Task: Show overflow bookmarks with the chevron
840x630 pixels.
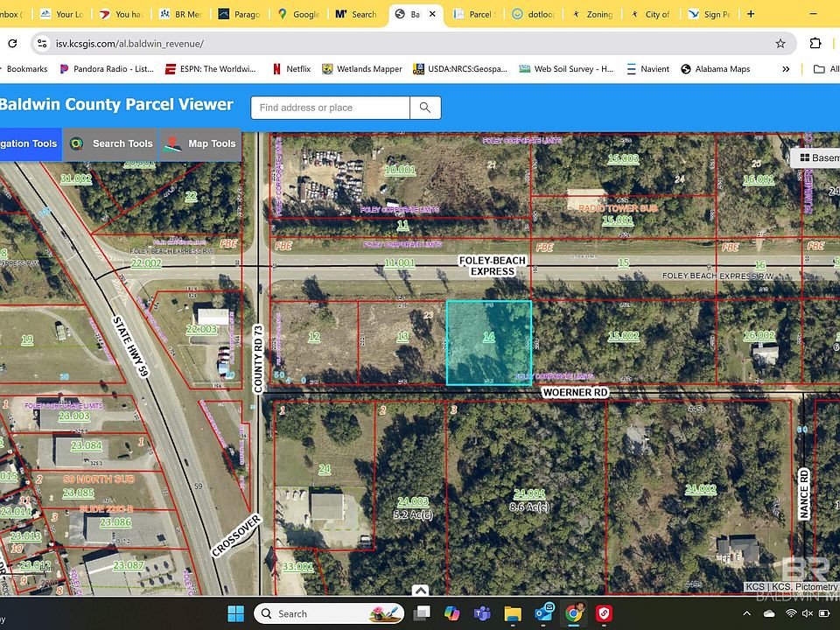Action: click(786, 68)
